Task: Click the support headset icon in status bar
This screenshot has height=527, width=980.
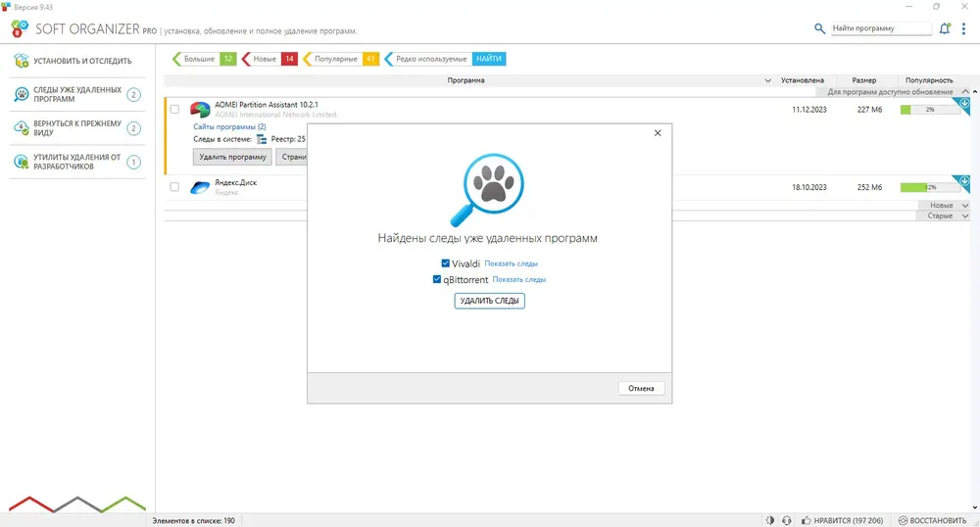Action: coord(786,520)
